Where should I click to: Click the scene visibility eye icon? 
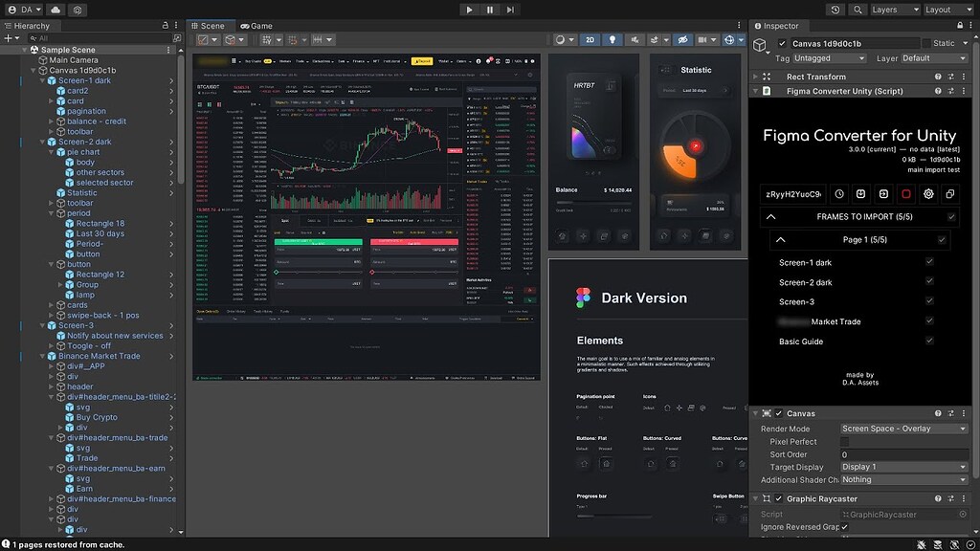(682, 40)
